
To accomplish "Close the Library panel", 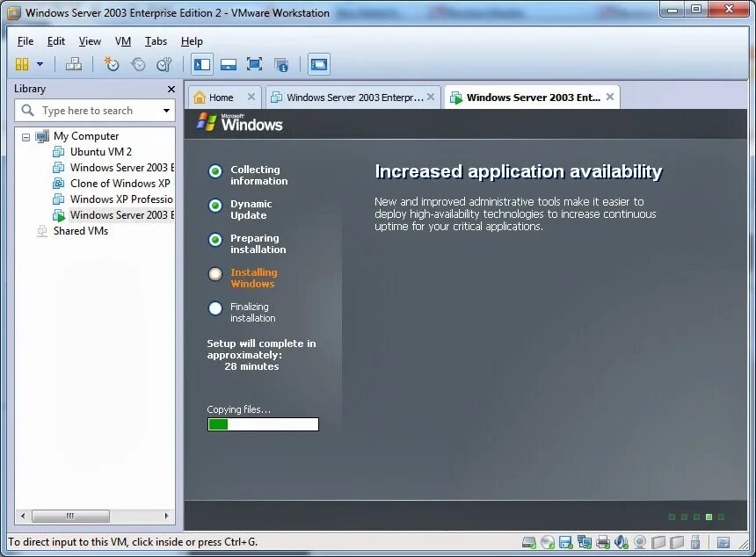I will click(x=171, y=89).
